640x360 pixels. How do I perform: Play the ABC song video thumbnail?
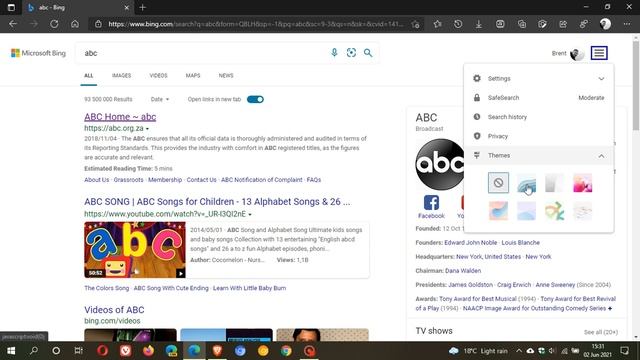click(135, 250)
